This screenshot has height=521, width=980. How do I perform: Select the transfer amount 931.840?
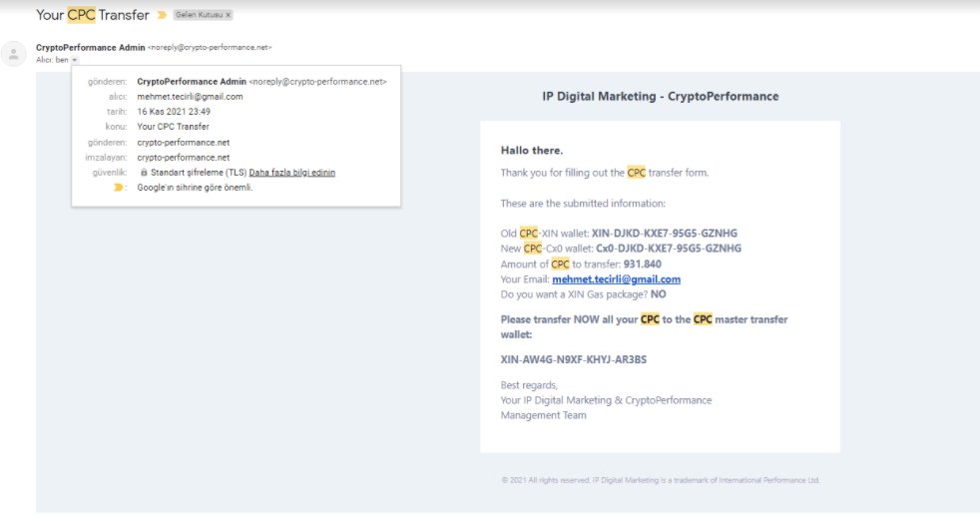[x=643, y=263]
